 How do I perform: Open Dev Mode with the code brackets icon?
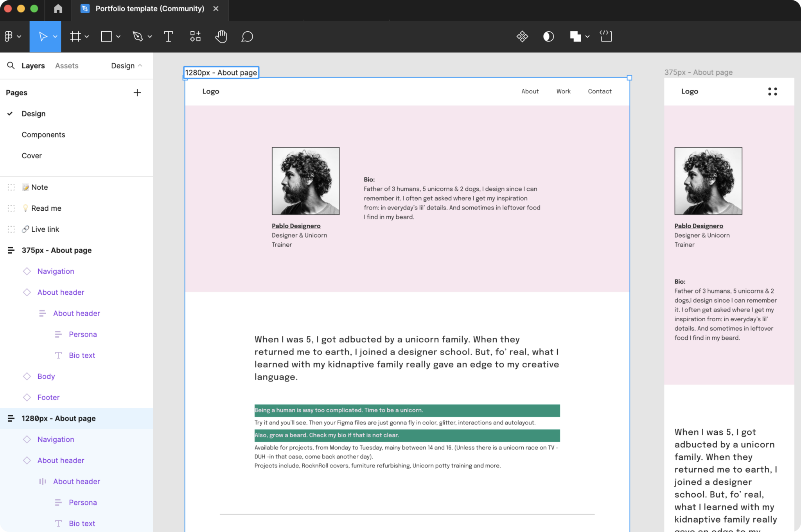click(x=605, y=36)
